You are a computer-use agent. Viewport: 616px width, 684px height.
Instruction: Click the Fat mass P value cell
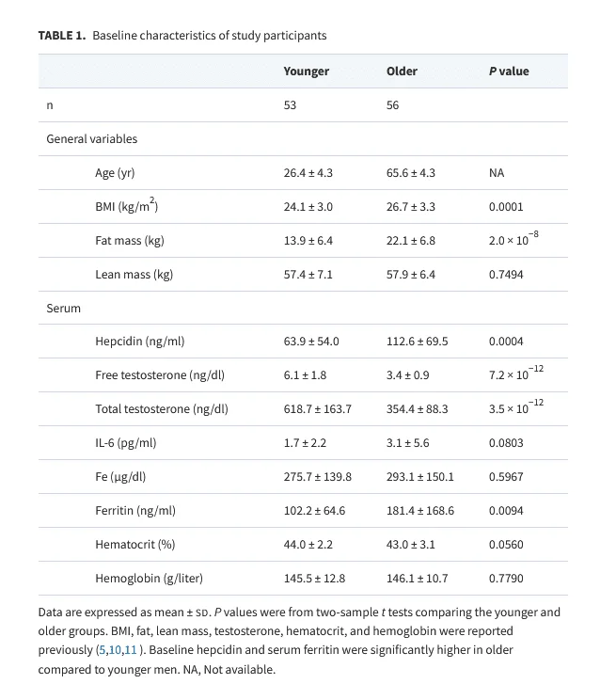point(513,240)
